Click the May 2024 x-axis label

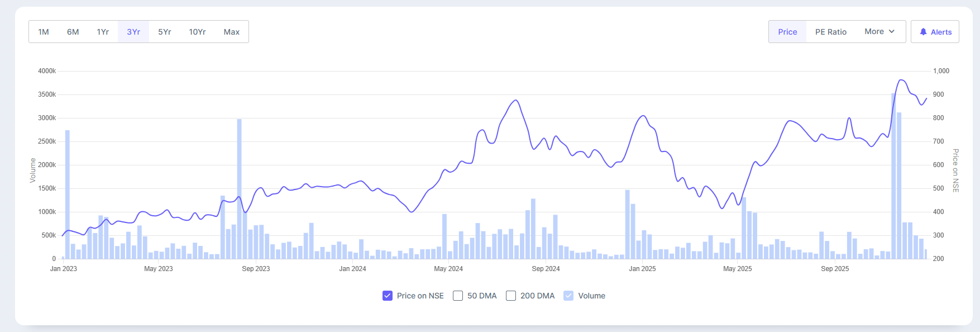448,269
